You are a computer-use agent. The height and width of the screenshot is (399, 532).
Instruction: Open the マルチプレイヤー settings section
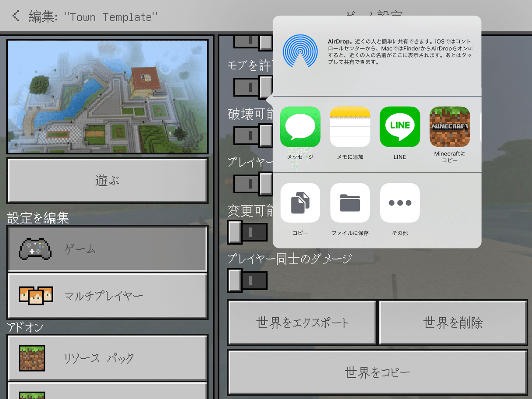pyautogui.click(x=107, y=296)
